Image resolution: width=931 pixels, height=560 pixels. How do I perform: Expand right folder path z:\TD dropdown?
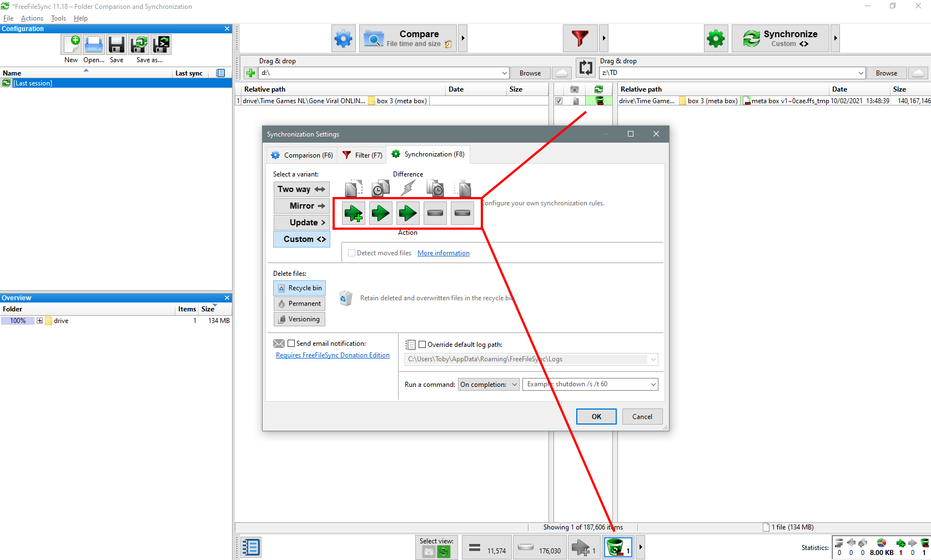(x=860, y=73)
